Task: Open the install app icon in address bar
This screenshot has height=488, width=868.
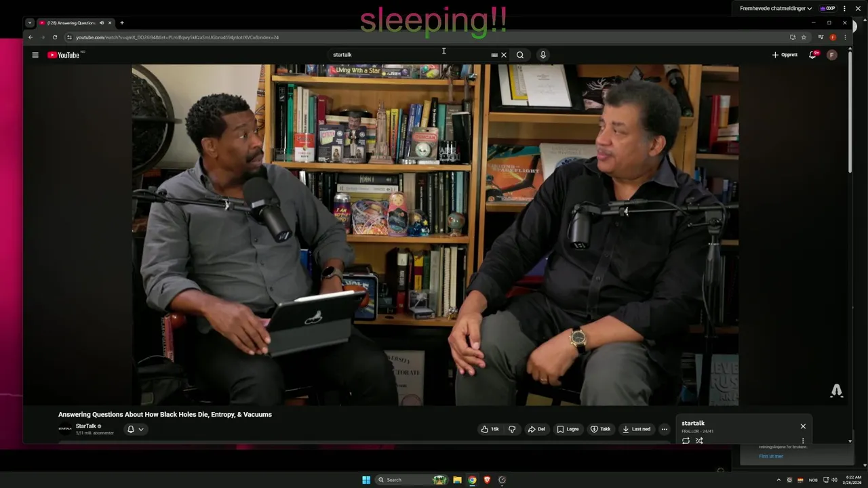Action: point(792,37)
